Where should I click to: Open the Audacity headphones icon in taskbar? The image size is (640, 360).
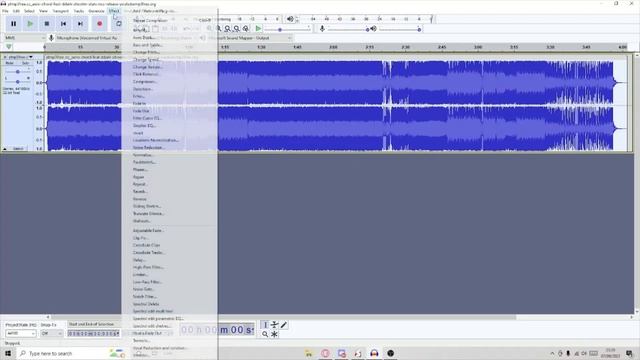pyautogui.click(x=374, y=353)
